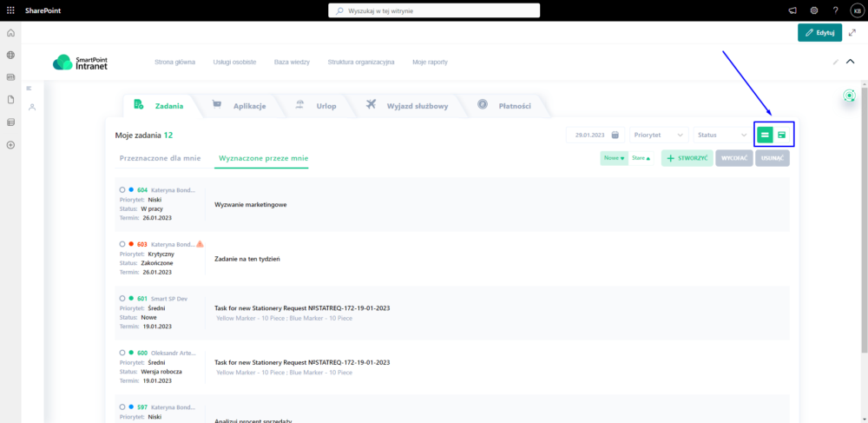
Task: Open the Priorytet filter dropdown
Action: 659,135
